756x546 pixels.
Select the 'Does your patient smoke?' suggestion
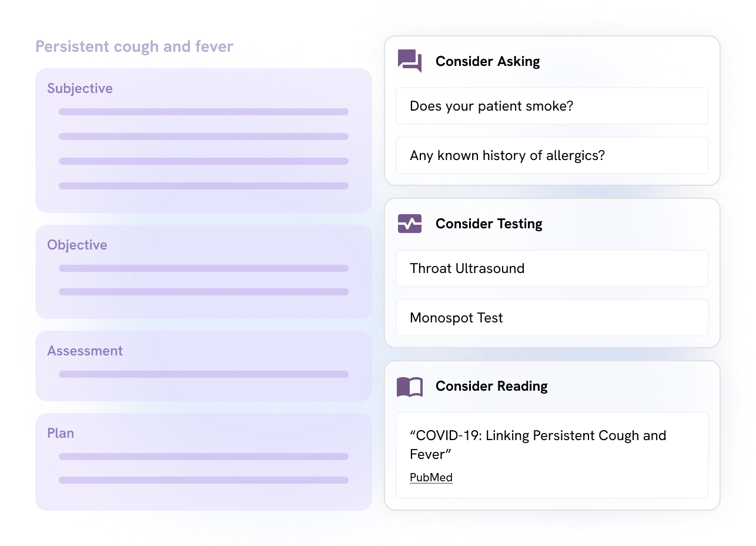pos(552,106)
